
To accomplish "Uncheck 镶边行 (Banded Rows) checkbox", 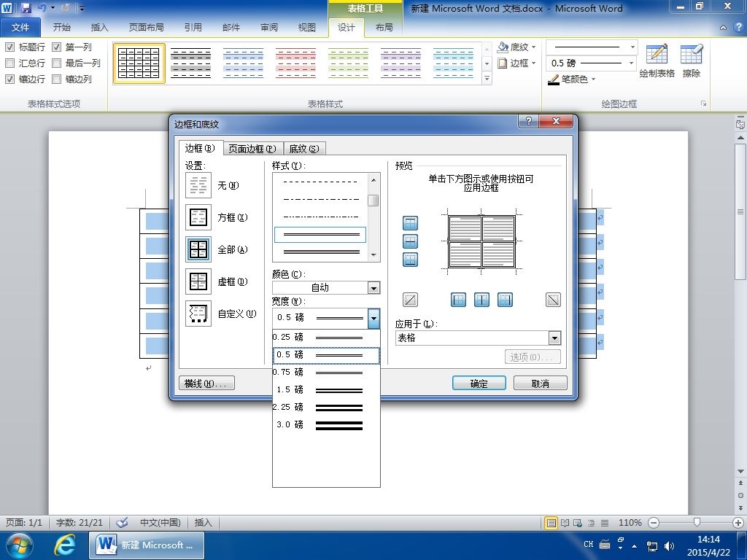I will 9,79.
